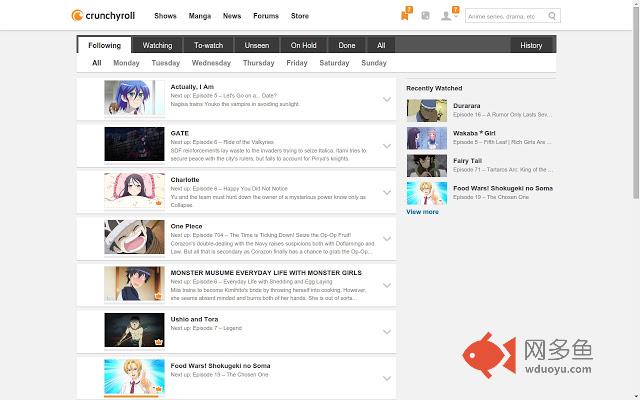This screenshot has width=640, height=400.
Task: Expand the One Piece row chevron
Action: 387,239
